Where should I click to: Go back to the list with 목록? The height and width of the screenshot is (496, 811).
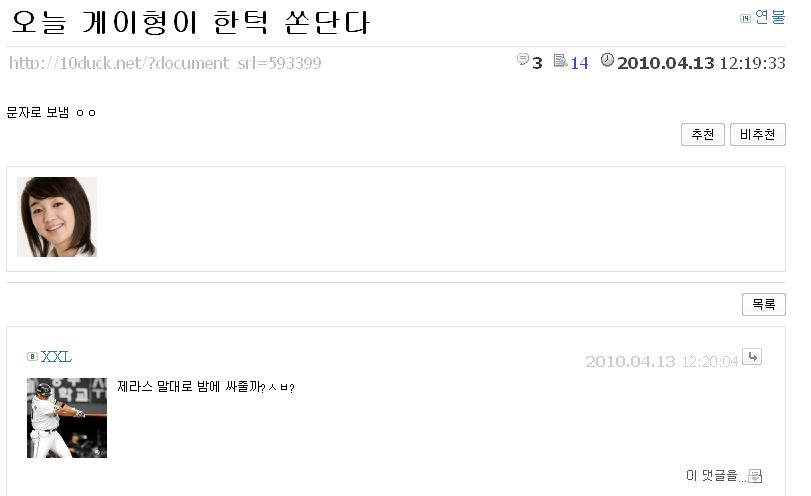pos(764,304)
